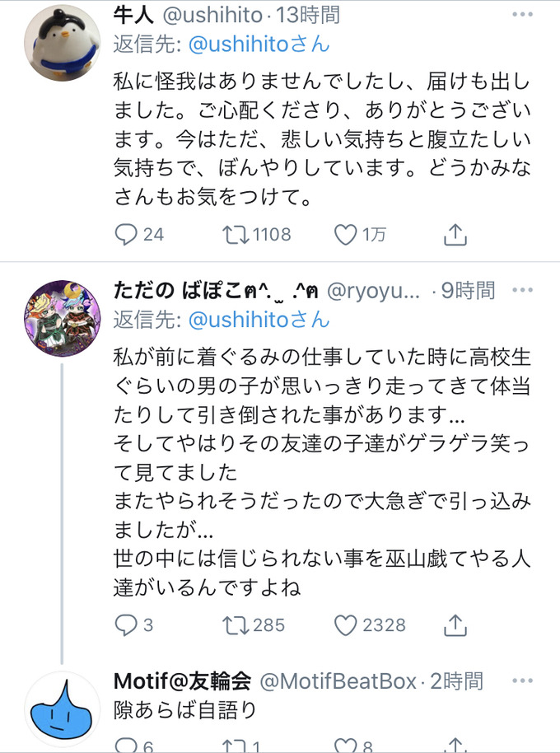Share the ただの ばぽこ tweet

pyautogui.click(x=455, y=625)
